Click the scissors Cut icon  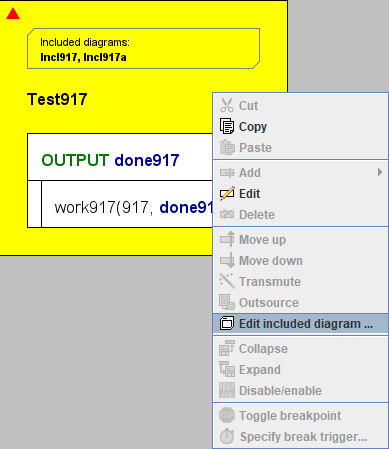(x=227, y=105)
